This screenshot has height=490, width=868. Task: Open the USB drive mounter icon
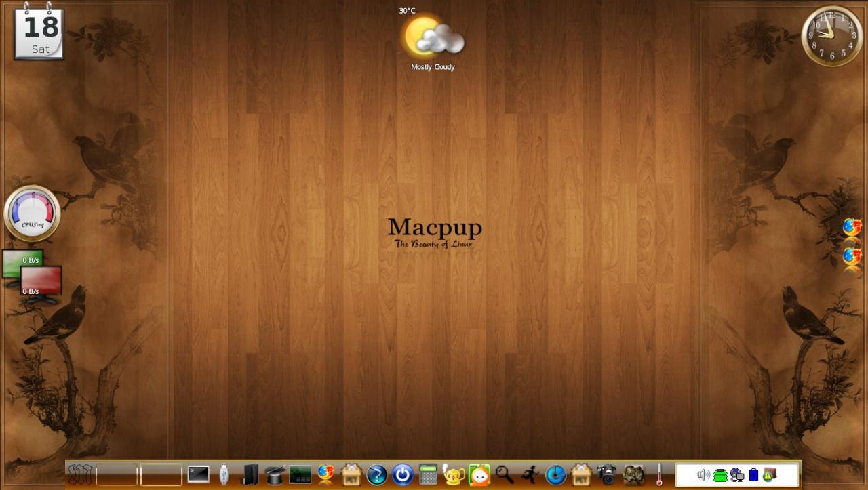point(224,474)
